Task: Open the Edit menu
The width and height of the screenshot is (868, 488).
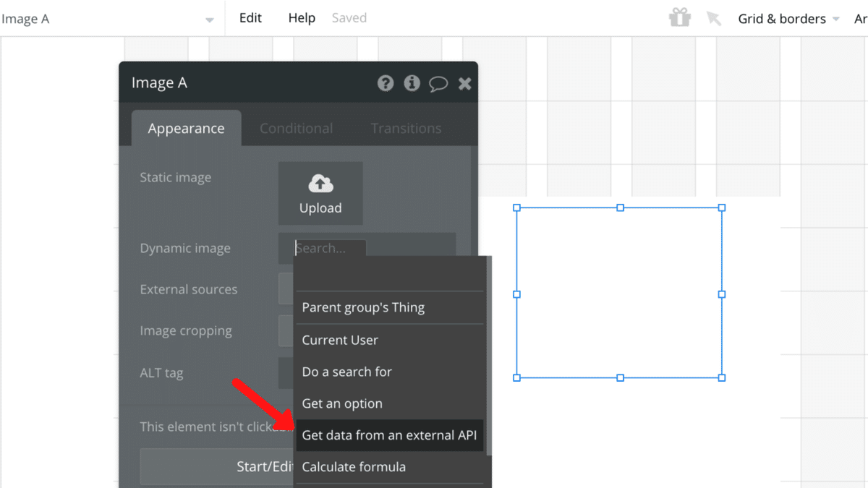Action: pyautogui.click(x=250, y=18)
